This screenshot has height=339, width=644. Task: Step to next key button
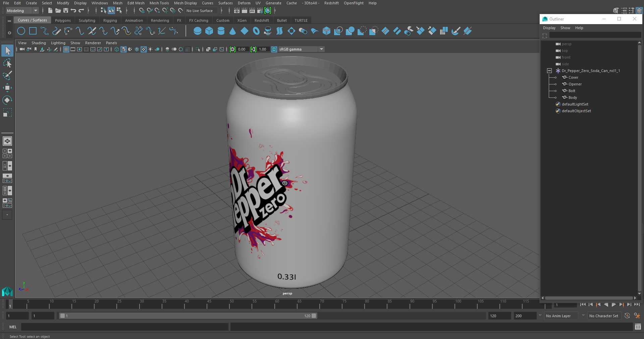tap(621, 304)
